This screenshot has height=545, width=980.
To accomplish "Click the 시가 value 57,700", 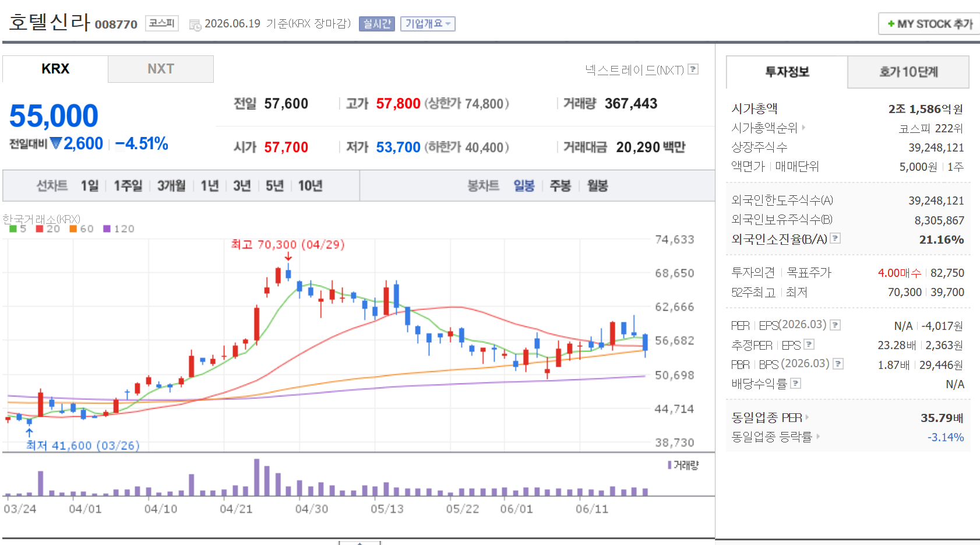I will [x=286, y=147].
